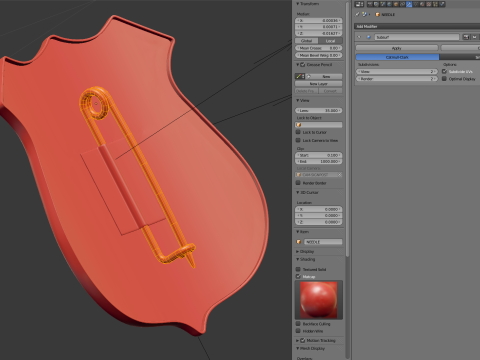Click the New Layer button

[319, 84]
